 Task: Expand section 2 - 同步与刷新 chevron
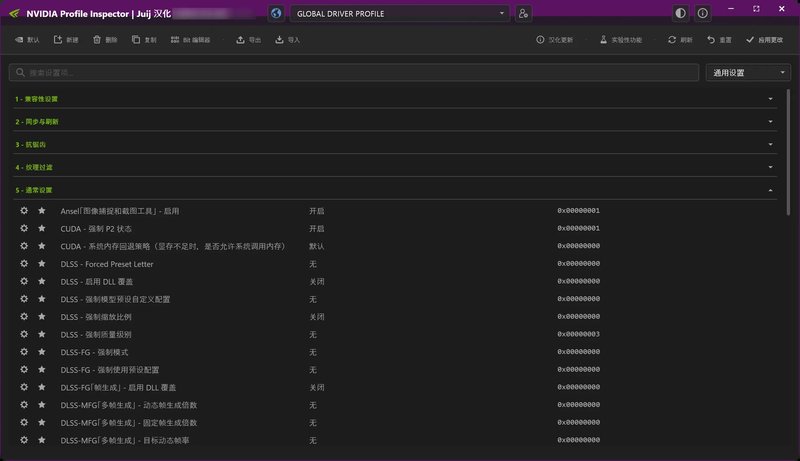tap(770, 122)
